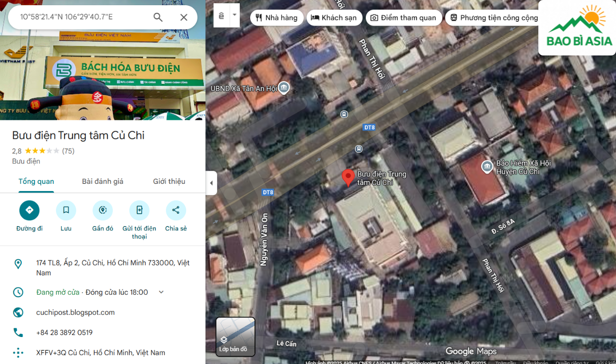Send to phone with Gửi tới điện thoại

coord(139,210)
